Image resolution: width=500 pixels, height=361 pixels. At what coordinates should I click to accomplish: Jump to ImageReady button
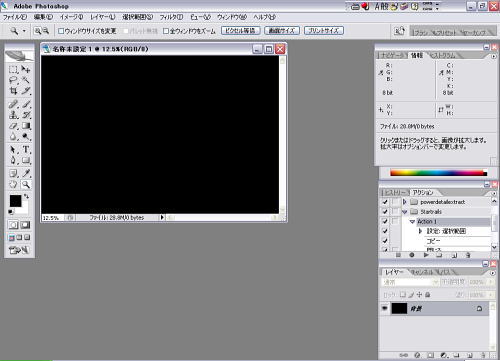point(19,250)
